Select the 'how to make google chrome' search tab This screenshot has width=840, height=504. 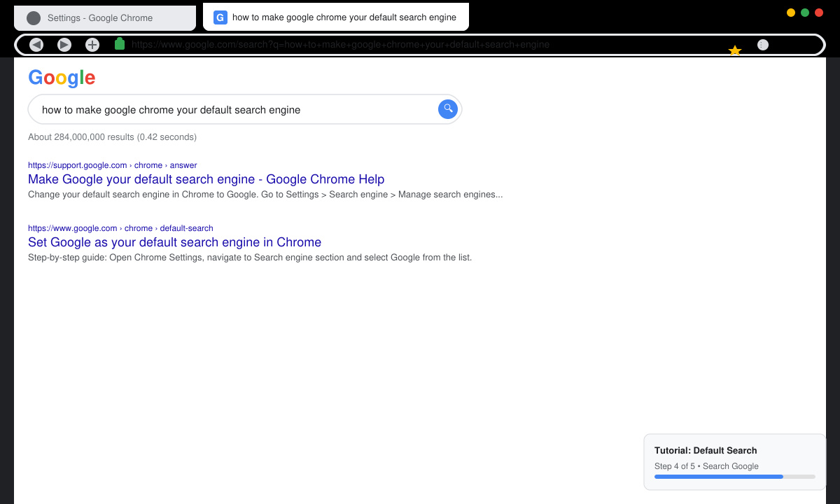click(336, 17)
